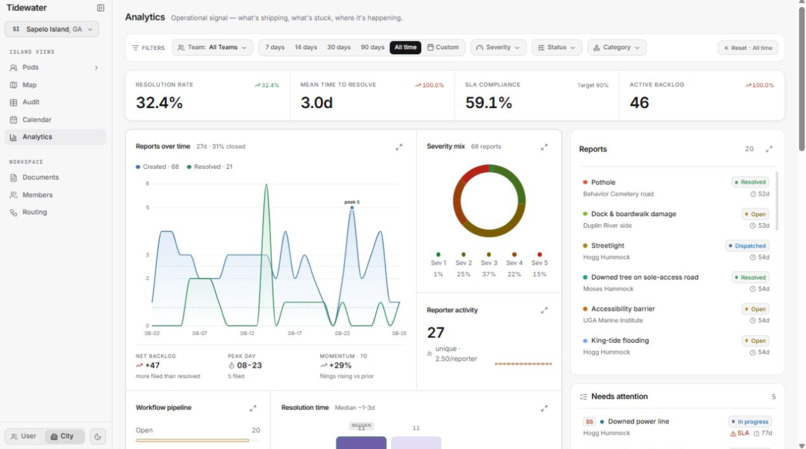Click the Reports panel scrollbar

coord(776,201)
